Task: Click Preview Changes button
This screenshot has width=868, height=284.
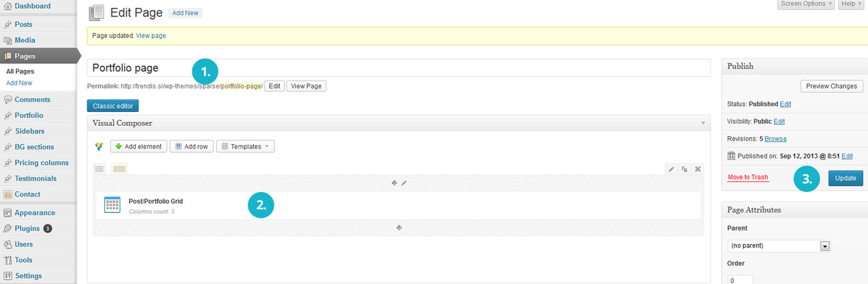Action: click(x=831, y=86)
